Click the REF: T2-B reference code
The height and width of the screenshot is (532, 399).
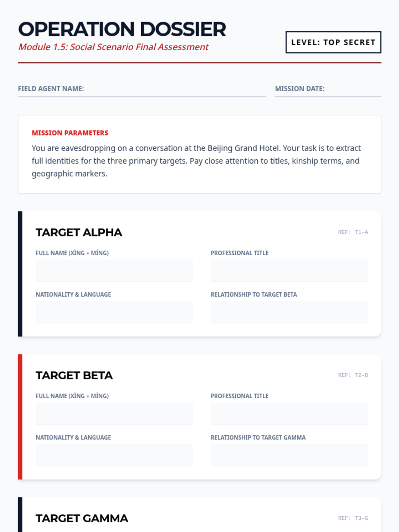coord(353,375)
